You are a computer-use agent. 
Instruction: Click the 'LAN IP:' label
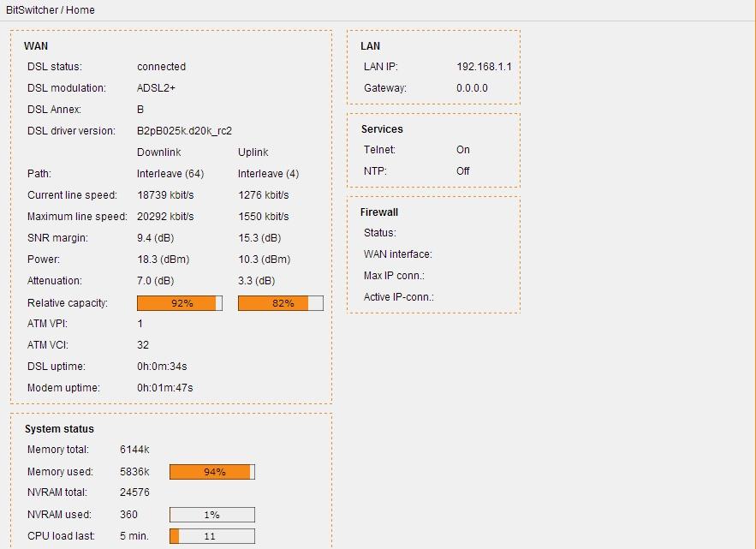click(x=381, y=67)
